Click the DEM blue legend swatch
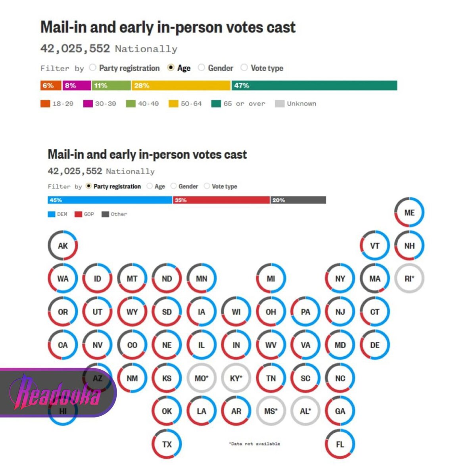Screen dimensions: 476x476 point(52,214)
